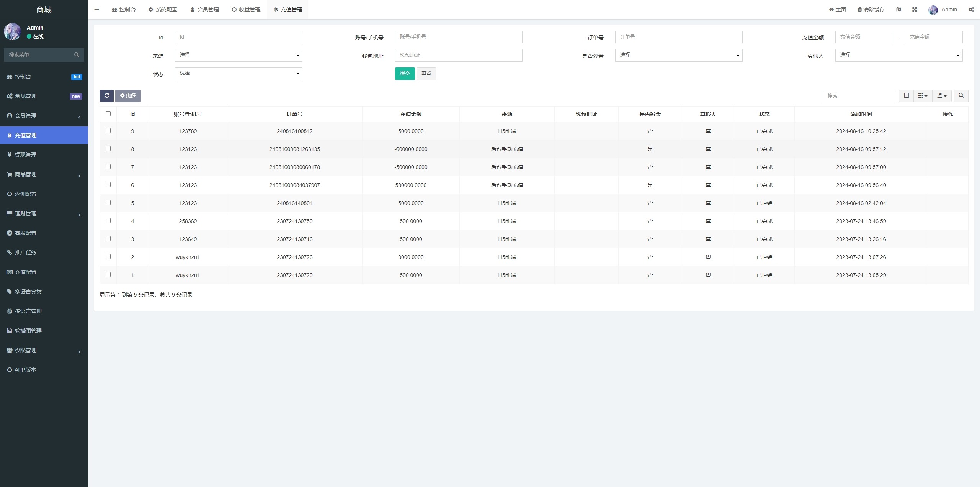Open the 是否彩金 filter dropdown
The width and height of the screenshot is (980, 487).
click(x=679, y=55)
